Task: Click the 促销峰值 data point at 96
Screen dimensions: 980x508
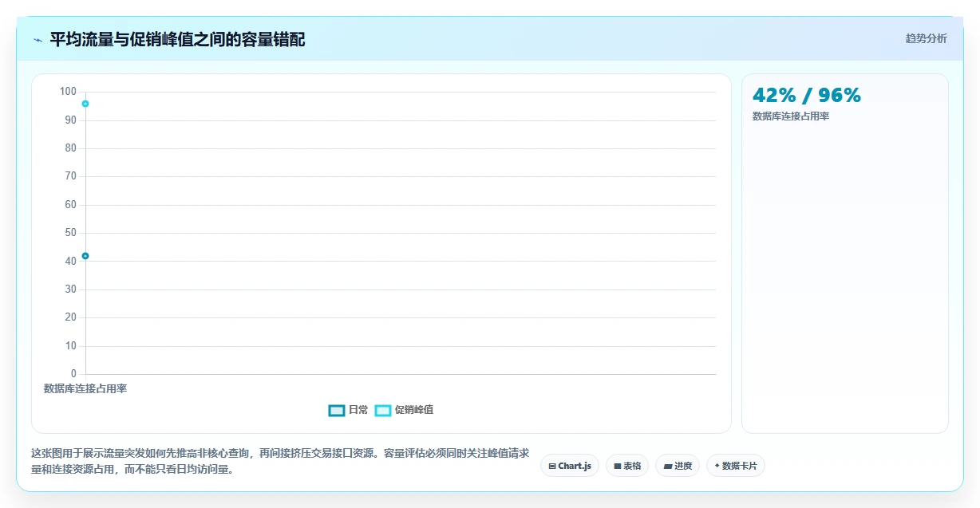Action: 85,104
